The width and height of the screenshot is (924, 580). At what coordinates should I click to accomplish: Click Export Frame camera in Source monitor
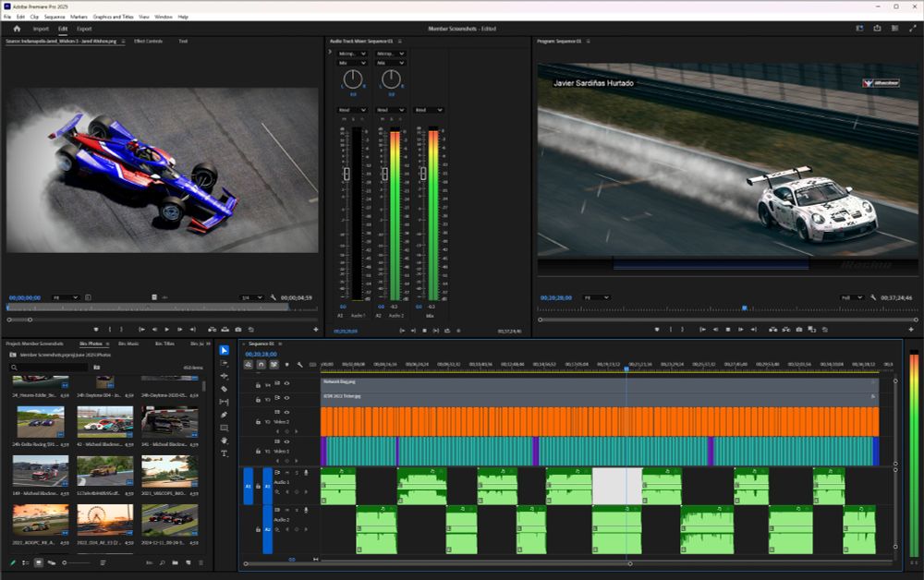(x=238, y=330)
